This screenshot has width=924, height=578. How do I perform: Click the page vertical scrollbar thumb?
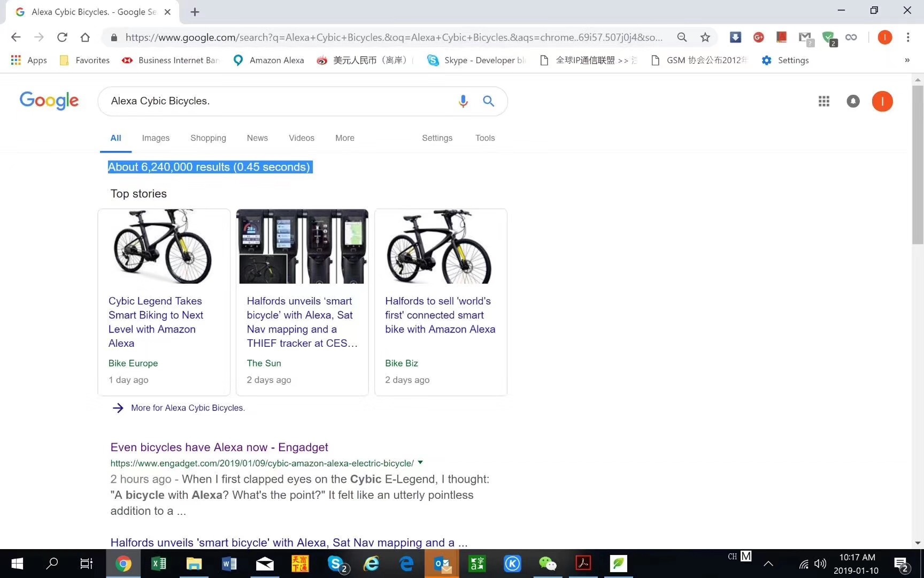click(x=918, y=165)
